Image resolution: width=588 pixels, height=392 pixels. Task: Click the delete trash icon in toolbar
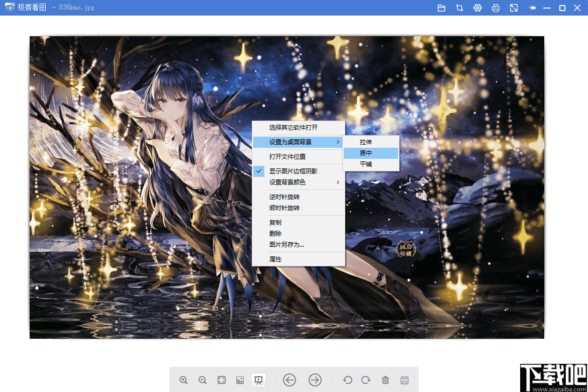[385, 380]
